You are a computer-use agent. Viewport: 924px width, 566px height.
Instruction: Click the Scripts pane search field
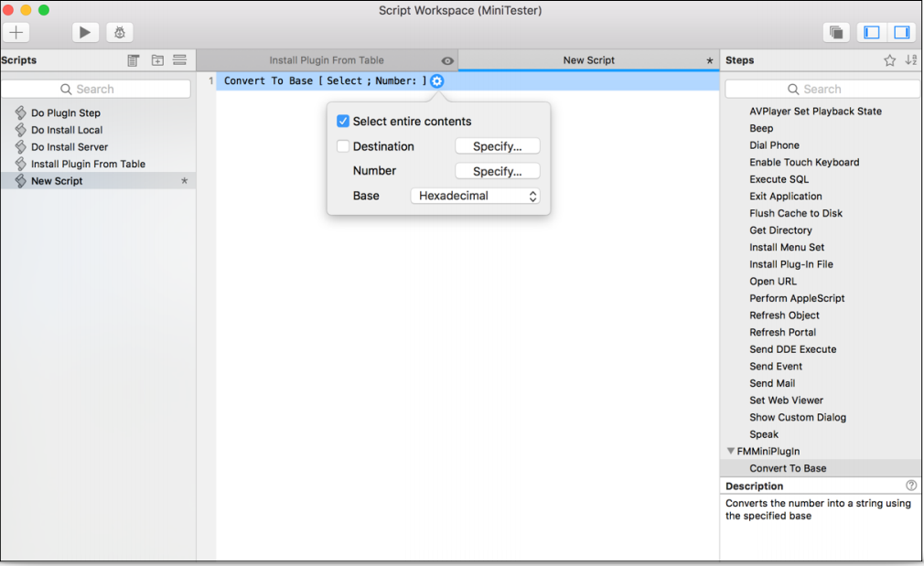click(x=95, y=89)
